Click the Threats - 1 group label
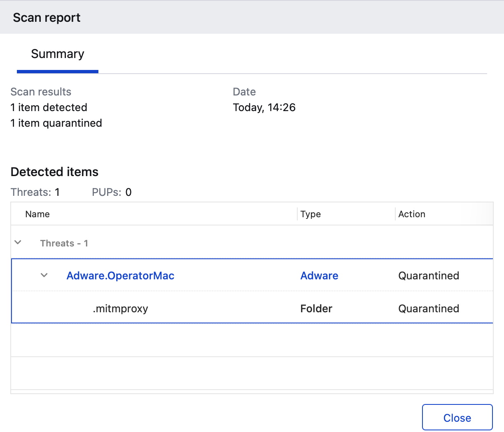 pos(64,243)
